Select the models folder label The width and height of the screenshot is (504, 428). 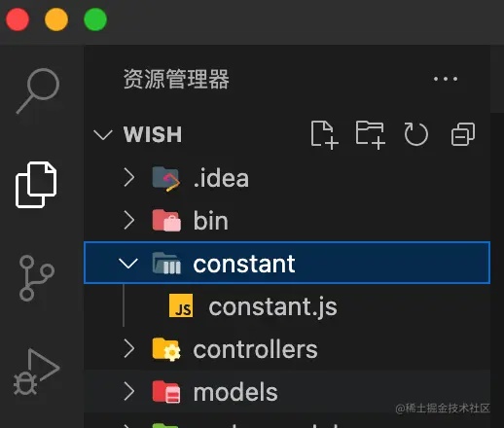235,392
